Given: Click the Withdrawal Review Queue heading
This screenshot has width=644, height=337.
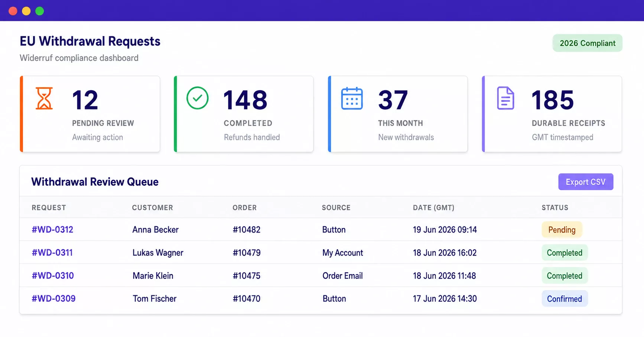Looking at the screenshot, I should pos(95,182).
